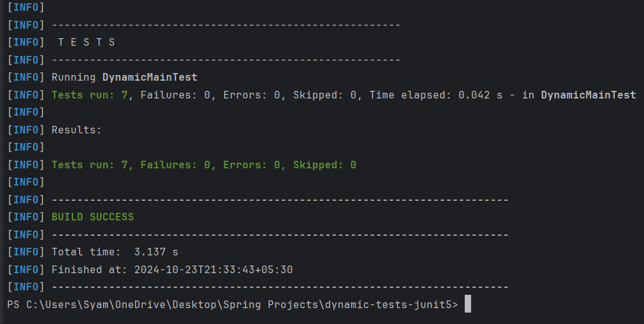Click the 'Finished at' timestamp 2024-10-23T21:33:43+05:30
This screenshot has width=644, height=324.
point(213,269)
